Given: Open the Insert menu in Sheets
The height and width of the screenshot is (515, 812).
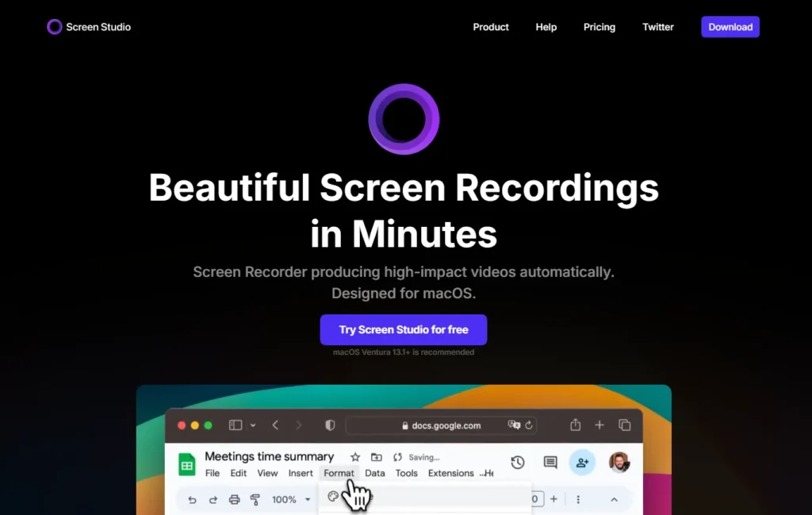Looking at the screenshot, I should tap(301, 473).
